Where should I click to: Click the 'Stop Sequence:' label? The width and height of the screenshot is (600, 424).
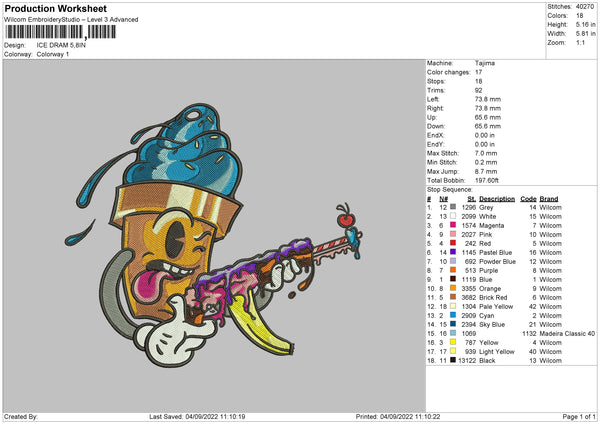pos(450,190)
